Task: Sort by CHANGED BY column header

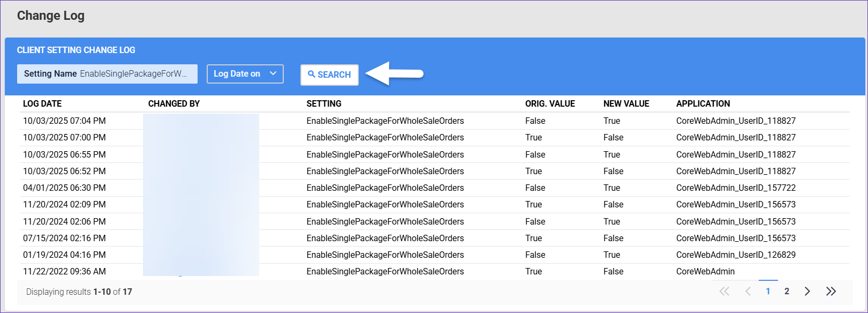Action: tap(174, 104)
